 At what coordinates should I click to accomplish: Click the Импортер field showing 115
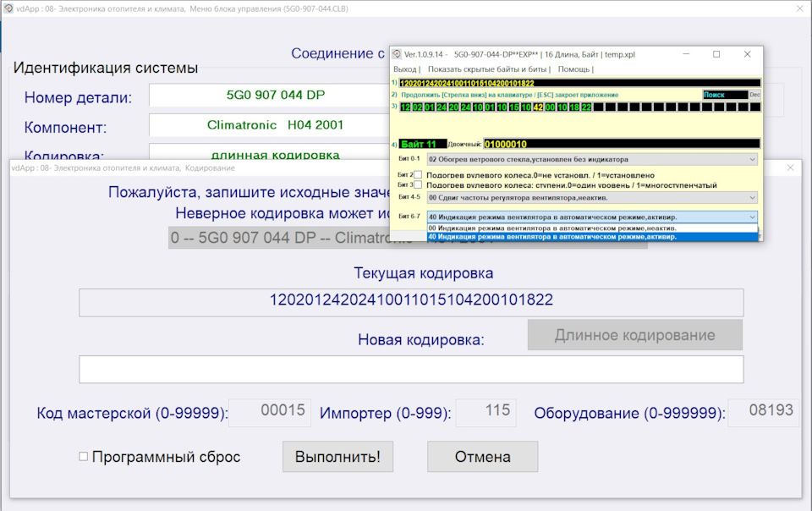486,412
